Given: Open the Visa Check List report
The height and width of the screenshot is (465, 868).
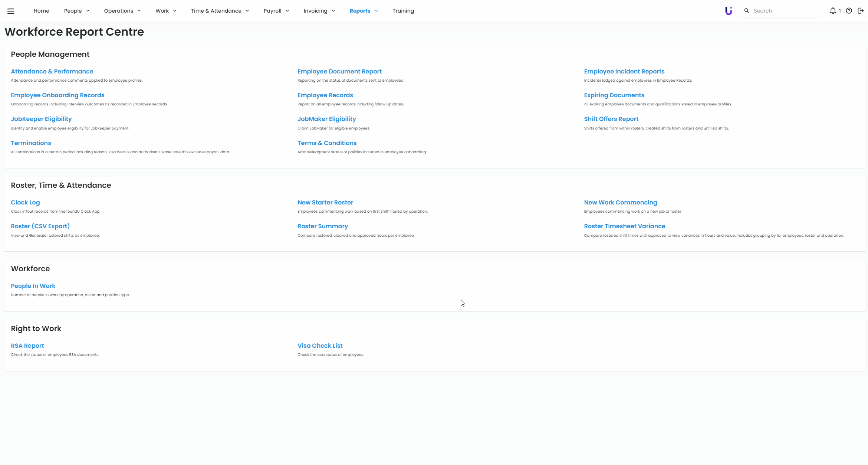Looking at the screenshot, I should tap(320, 346).
